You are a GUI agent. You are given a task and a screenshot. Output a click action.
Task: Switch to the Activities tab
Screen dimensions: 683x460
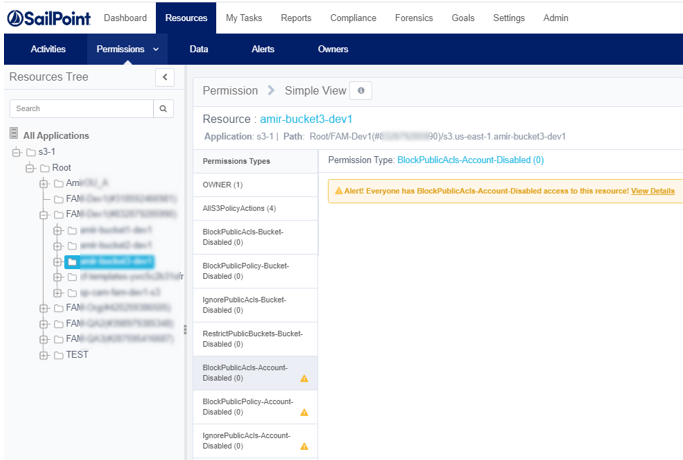[48, 49]
